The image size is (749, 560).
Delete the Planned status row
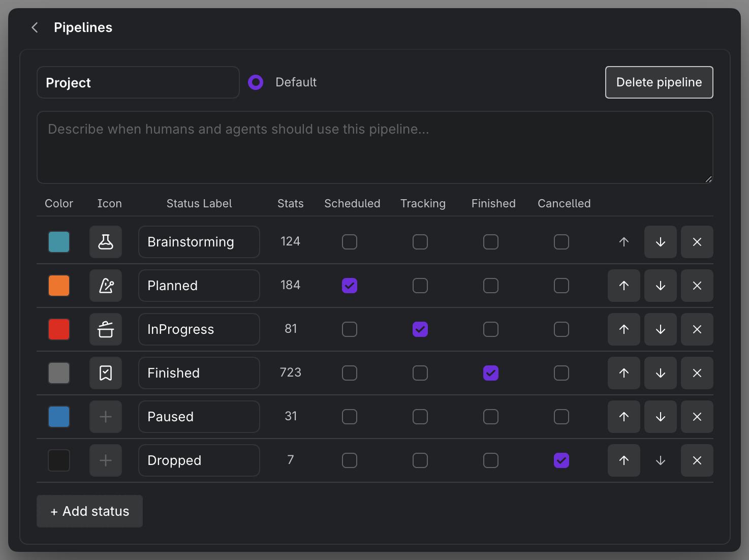click(697, 286)
